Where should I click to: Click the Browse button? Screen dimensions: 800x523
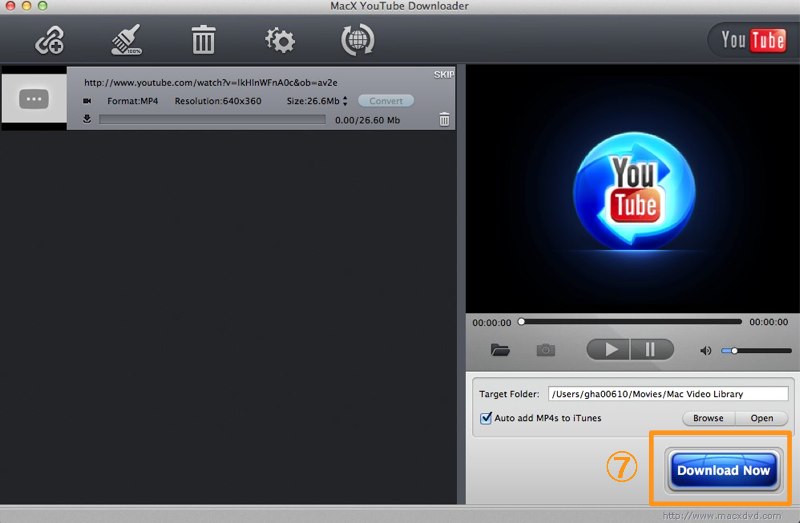tap(708, 418)
